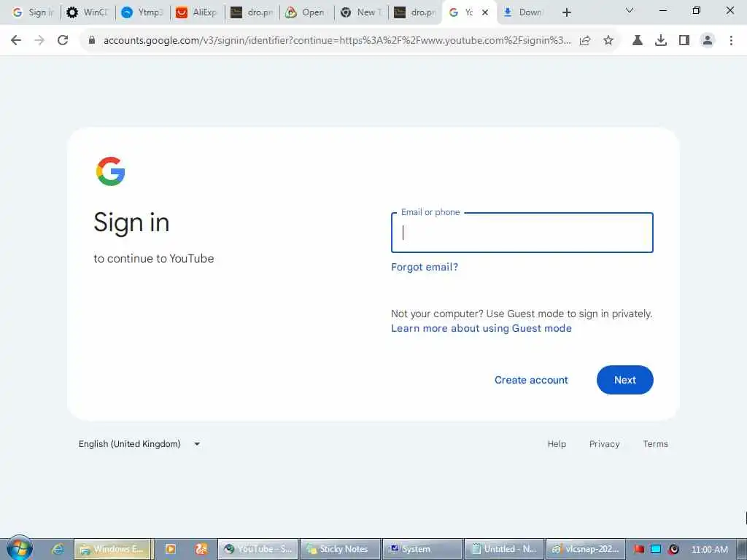The image size is (747, 560).
Task: Click the Next button
Action: click(x=624, y=380)
